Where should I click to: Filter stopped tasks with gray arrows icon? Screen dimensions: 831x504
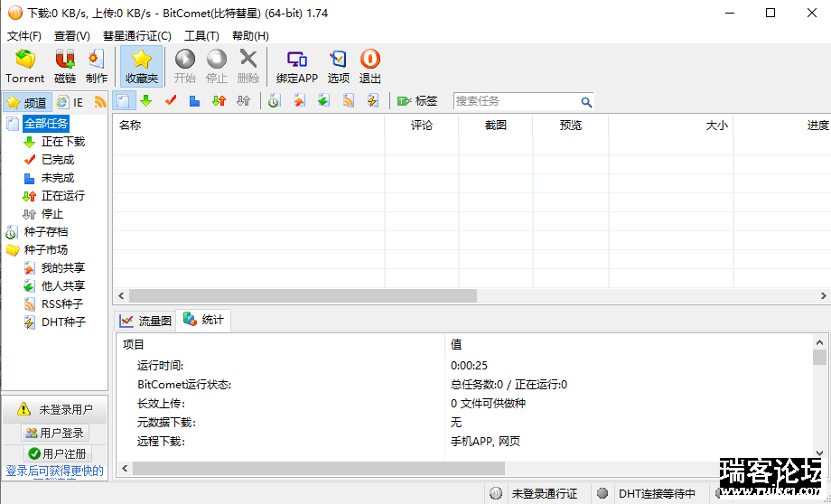click(x=243, y=100)
